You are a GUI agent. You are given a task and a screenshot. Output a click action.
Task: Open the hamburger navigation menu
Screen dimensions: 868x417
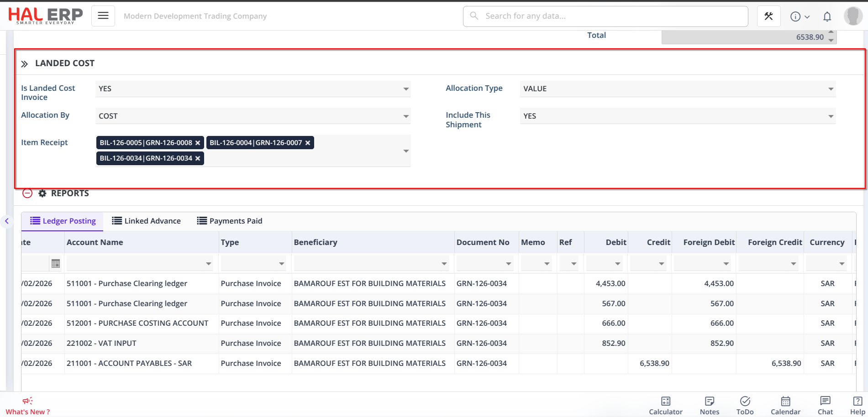(x=103, y=16)
